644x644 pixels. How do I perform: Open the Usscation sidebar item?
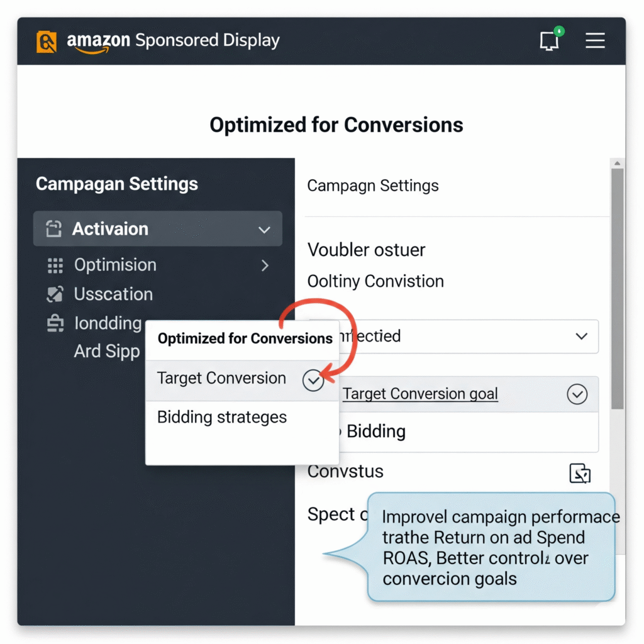[113, 294]
